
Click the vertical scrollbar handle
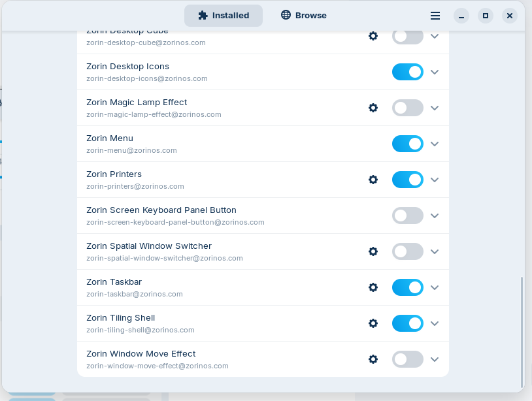pos(522,332)
